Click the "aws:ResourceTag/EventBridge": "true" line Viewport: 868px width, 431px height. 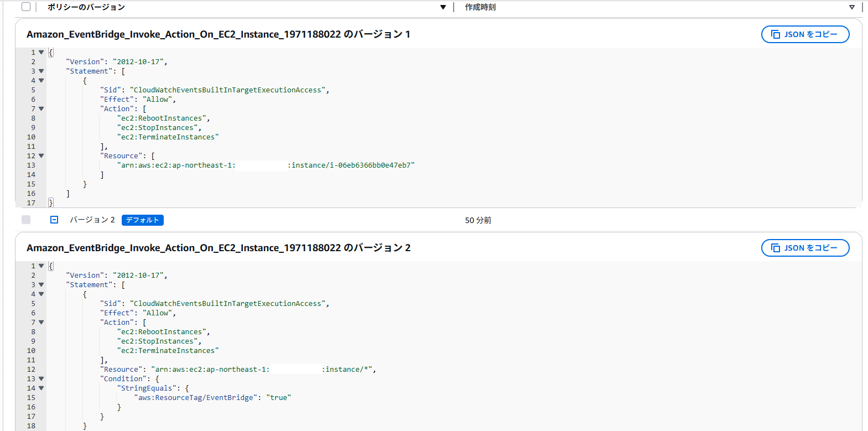coord(212,398)
